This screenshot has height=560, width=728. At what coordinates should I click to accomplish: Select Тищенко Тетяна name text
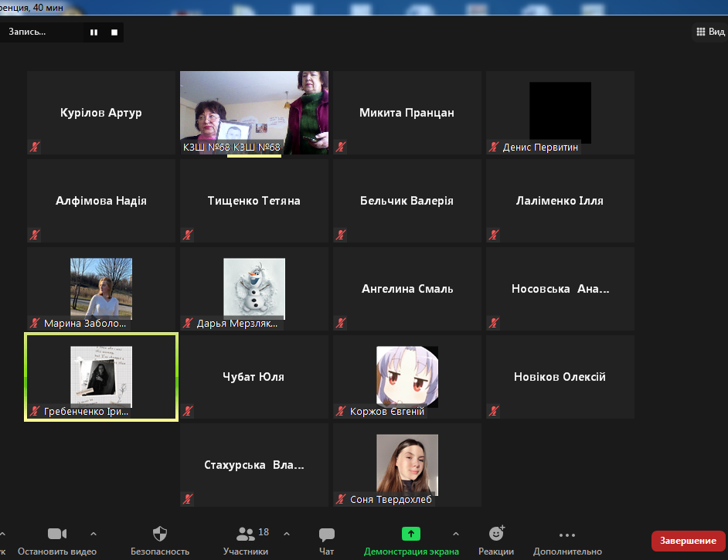tap(254, 201)
